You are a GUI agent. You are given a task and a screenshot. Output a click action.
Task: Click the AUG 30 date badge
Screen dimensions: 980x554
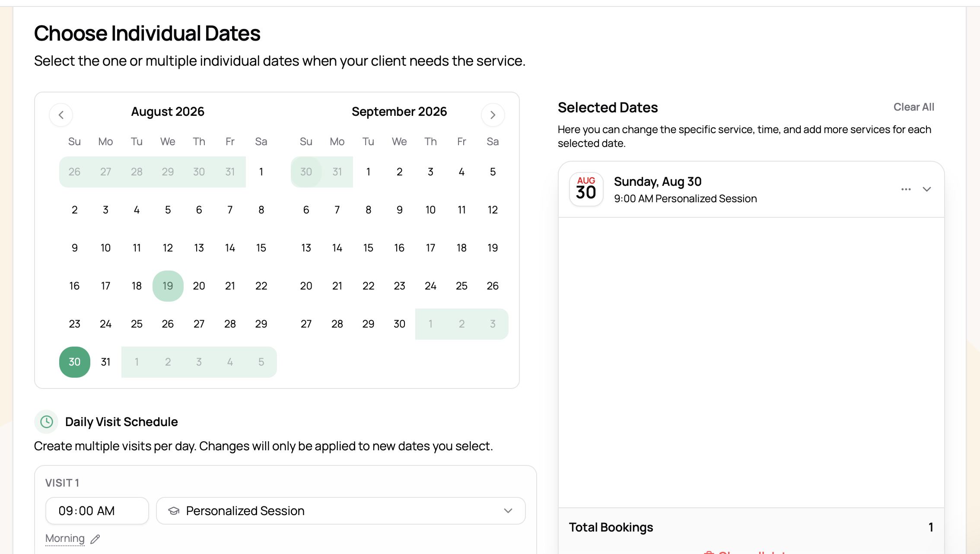coord(586,189)
